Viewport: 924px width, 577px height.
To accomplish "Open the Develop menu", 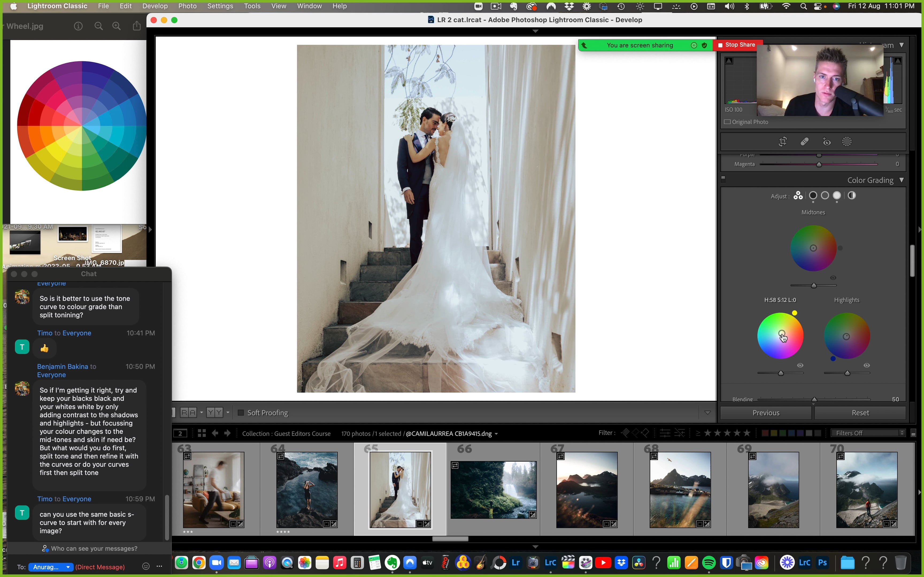I will [x=155, y=6].
